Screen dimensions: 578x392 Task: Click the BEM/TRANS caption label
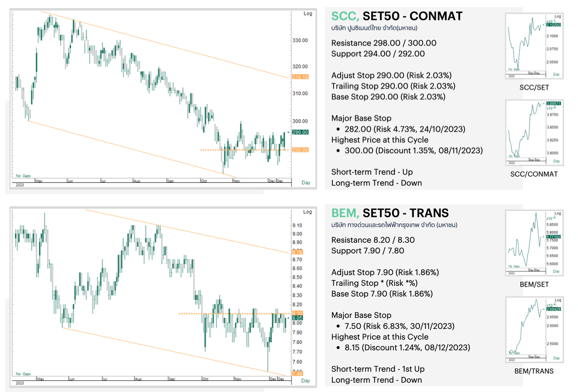click(x=534, y=371)
